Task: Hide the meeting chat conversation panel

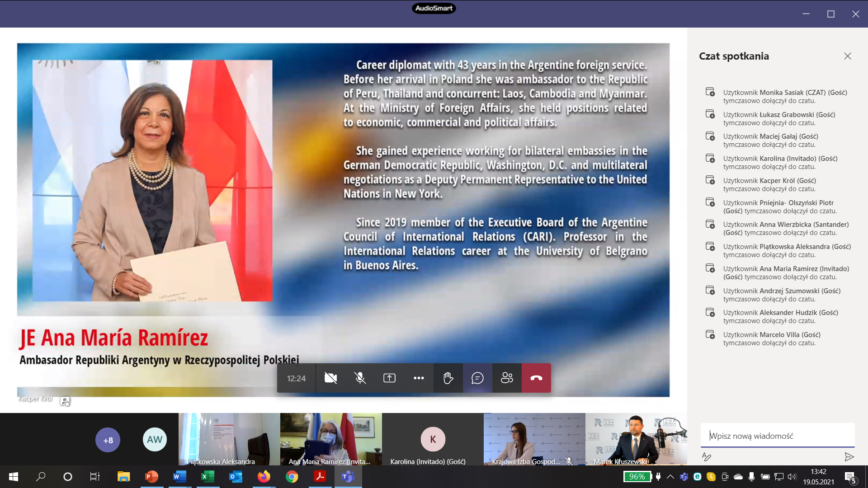Action: point(477,378)
